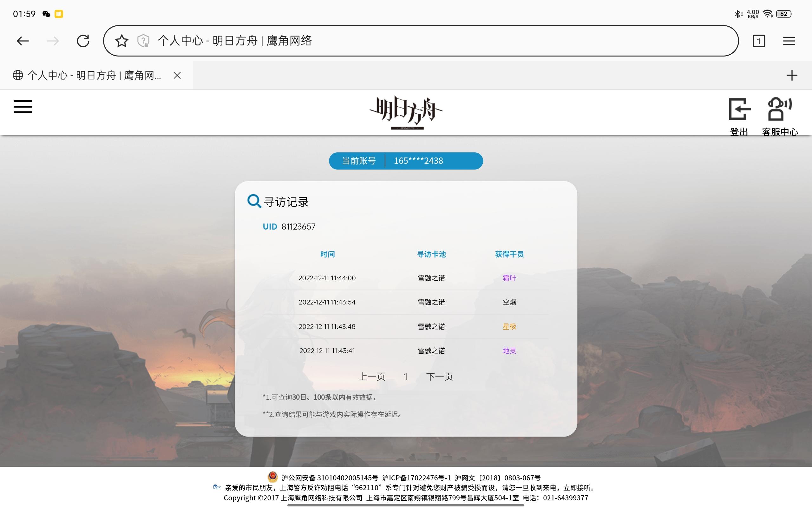Click the yellow notification icon in status bar
Viewport: 812px width, 508px height.
59,14
